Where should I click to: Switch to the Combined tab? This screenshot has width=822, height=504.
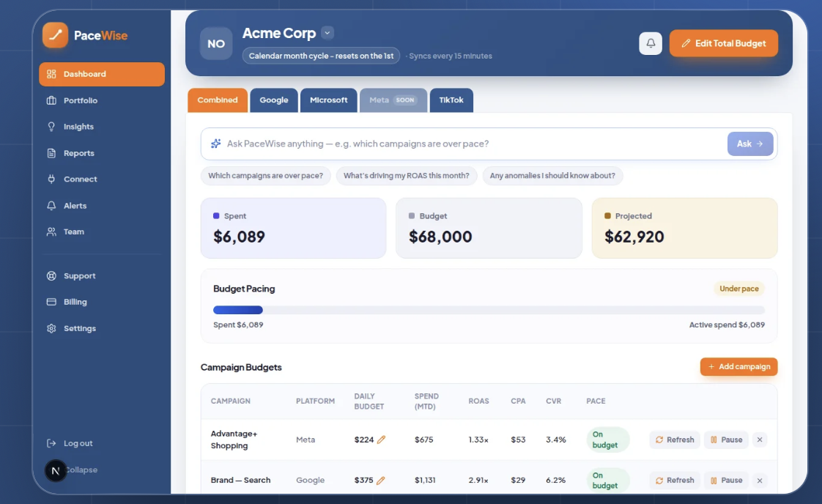coord(218,100)
